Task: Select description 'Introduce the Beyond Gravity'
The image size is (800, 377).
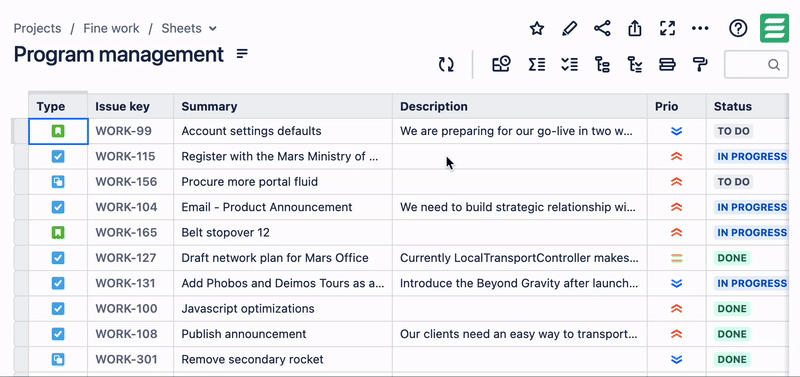Action: (x=520, y=284)
